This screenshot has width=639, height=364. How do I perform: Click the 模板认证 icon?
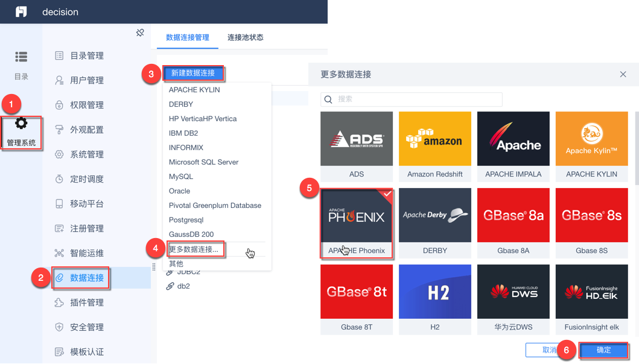[59, 352]
